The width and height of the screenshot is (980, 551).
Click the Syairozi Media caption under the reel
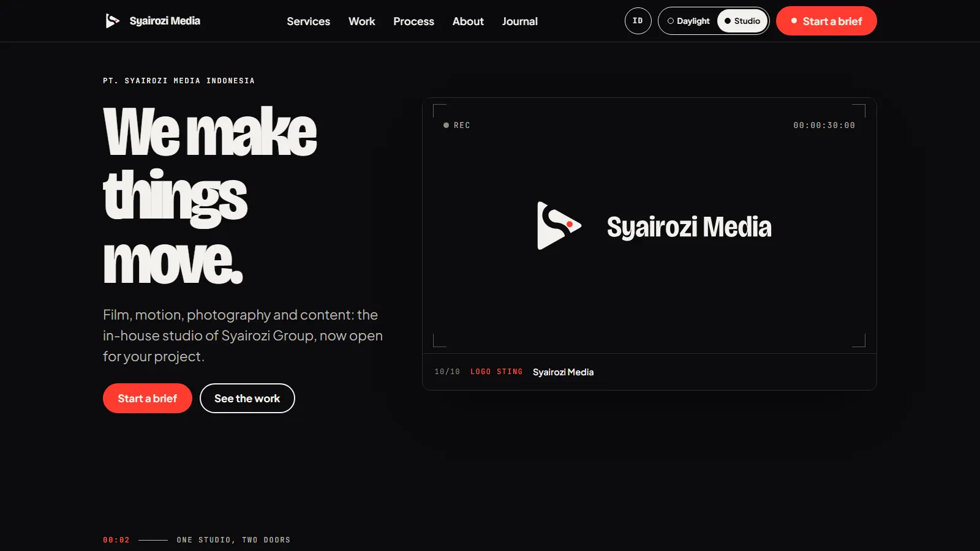pos(563,372)
